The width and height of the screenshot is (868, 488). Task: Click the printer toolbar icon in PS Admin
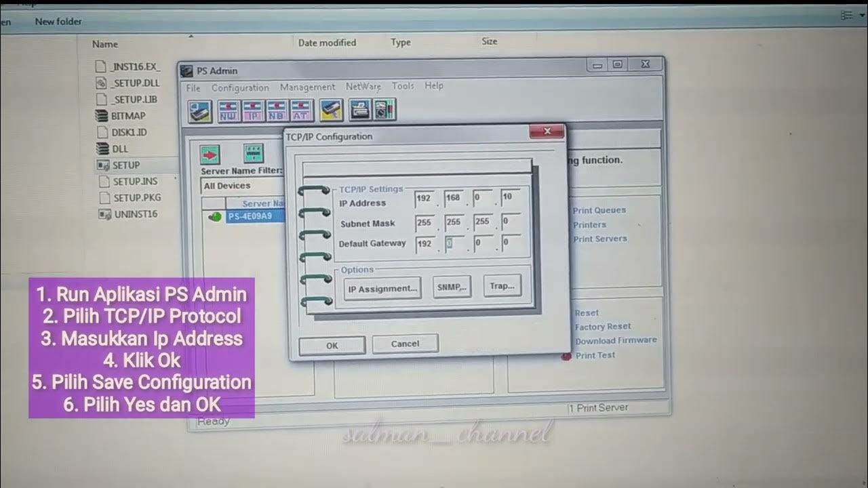point(359,110)
